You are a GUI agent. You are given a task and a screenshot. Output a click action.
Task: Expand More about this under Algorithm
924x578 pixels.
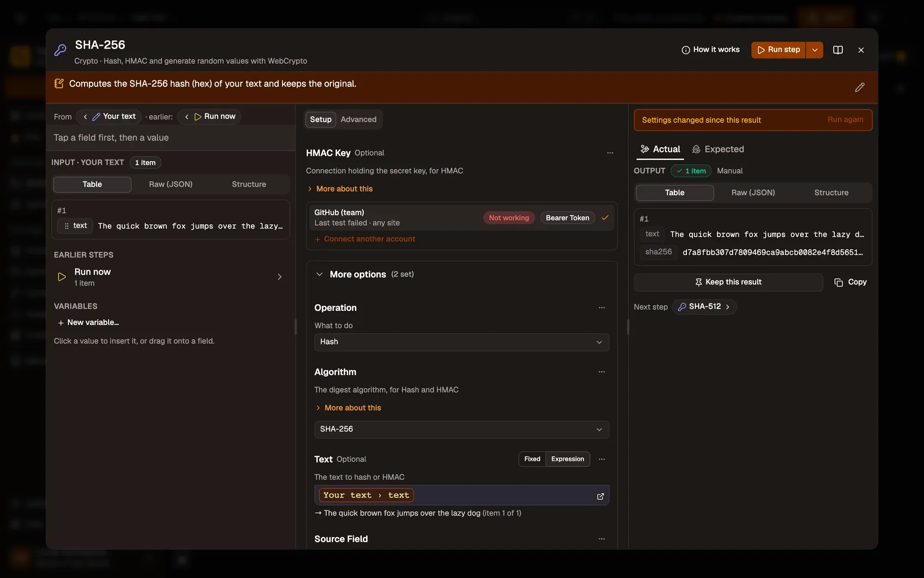coord(348,408)
